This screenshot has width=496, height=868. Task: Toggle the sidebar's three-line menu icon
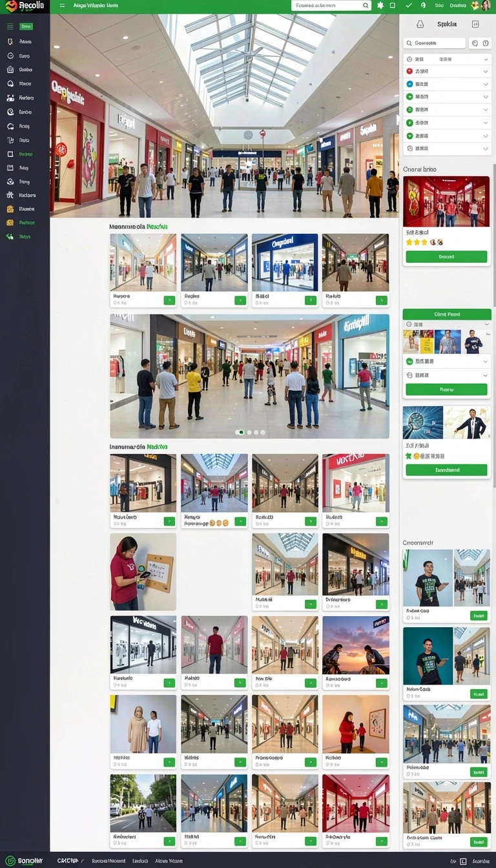[x=10, y=26]
